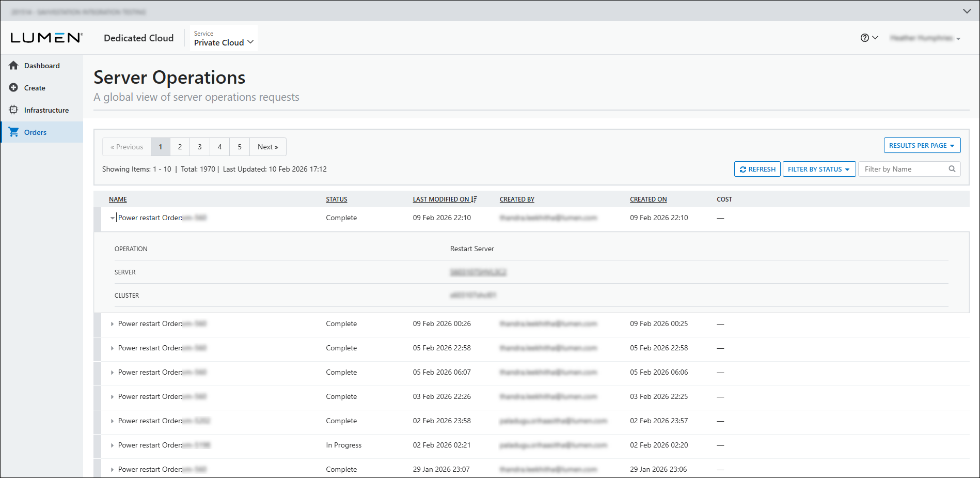
Task: Open the Service Private Cloud dropdown
Action: [224, 38]
